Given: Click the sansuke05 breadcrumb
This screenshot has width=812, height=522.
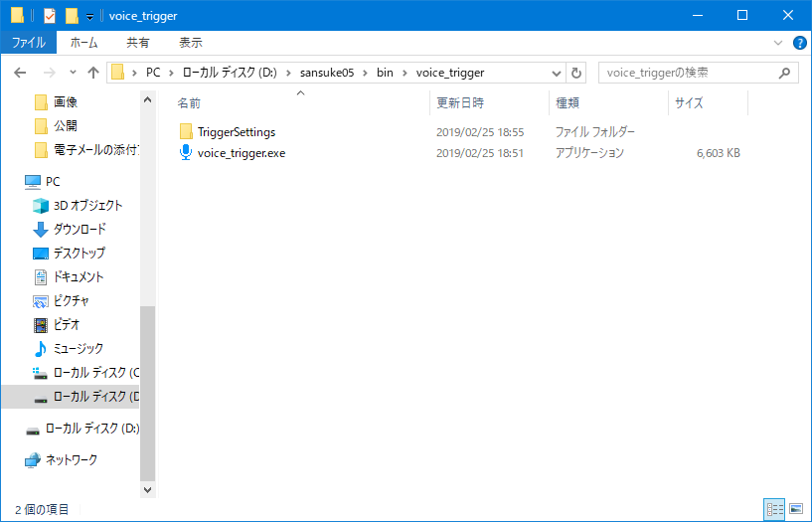Looking at the screenshot, I should click(x=327, y=73).
